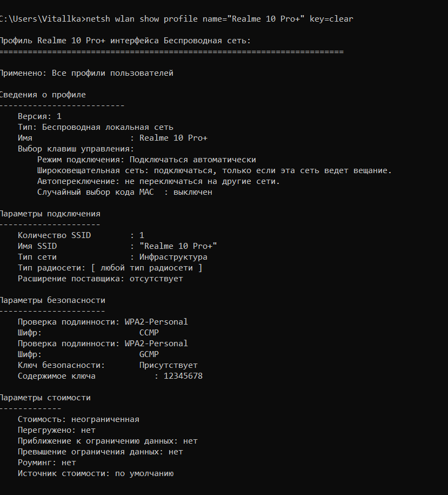Screen dimensions: 448x495
Task: Click the 'Параметры безопасности' heading
Action: tap(52, 300)
